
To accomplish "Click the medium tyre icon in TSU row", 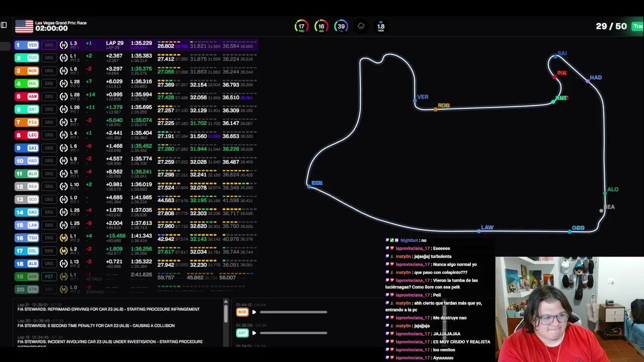I will point(63,238).
